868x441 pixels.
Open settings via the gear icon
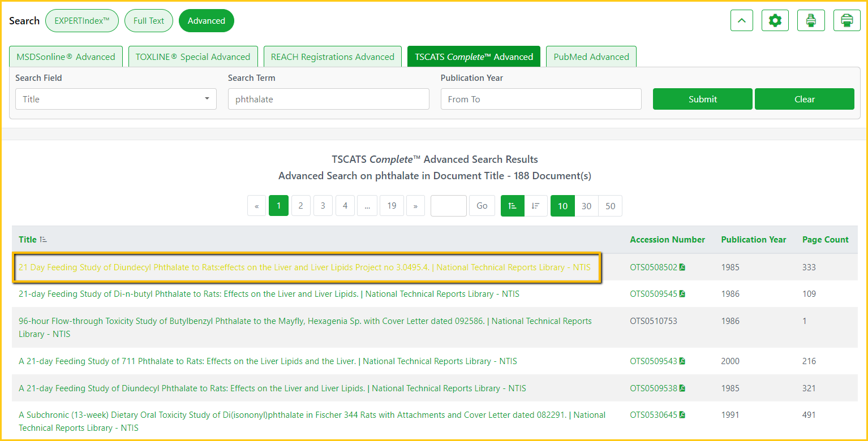[x=775, y=21]
